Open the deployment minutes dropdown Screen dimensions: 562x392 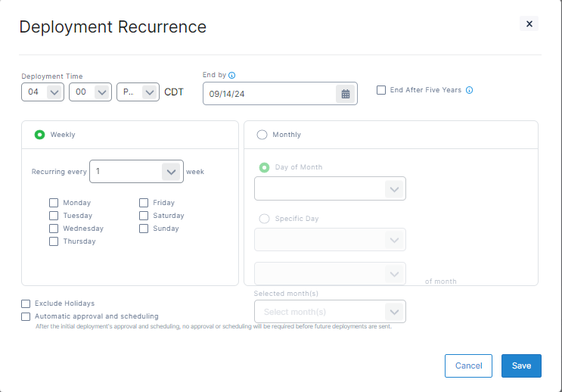point(90,92)
